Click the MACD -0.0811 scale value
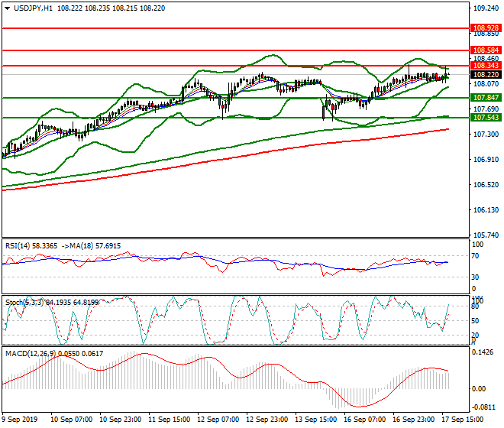 coord(483,407)
